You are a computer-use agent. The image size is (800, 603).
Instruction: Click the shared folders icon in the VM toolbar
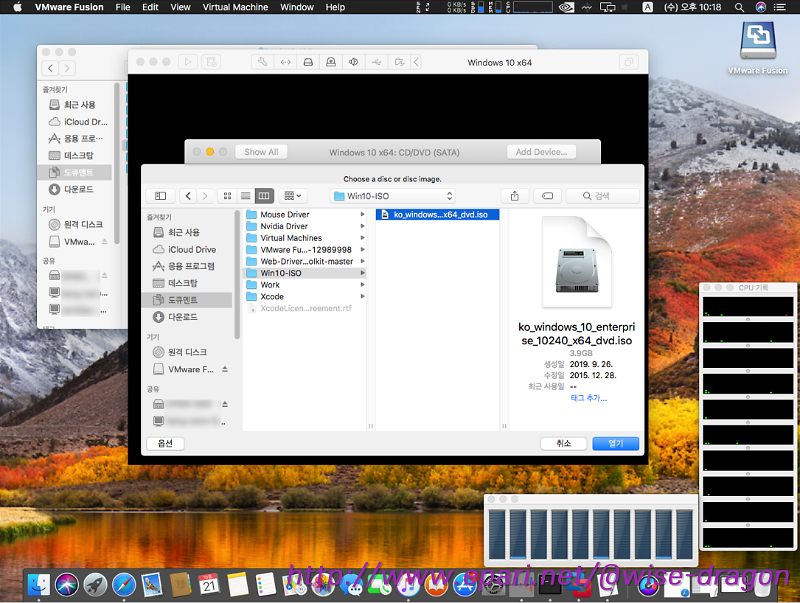[x=399, y=62]
